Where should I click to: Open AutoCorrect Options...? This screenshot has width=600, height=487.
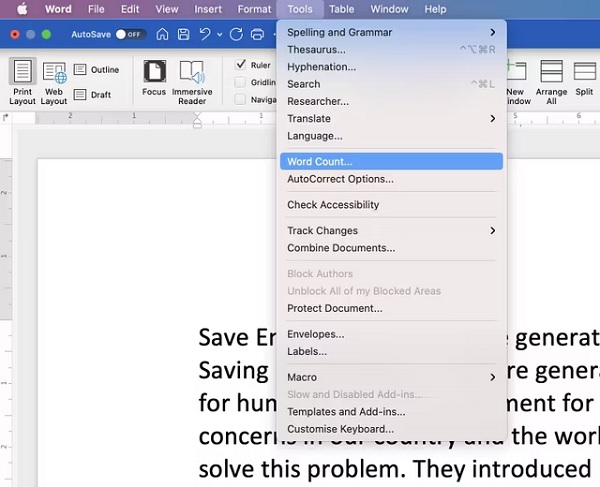(391, 179)
